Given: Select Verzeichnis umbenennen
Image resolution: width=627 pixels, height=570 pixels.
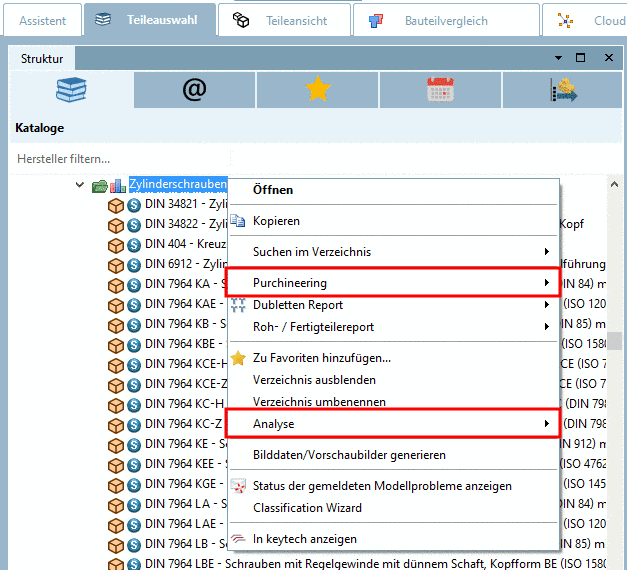Looking at the screenshot, I should click(x=393, y=402).
